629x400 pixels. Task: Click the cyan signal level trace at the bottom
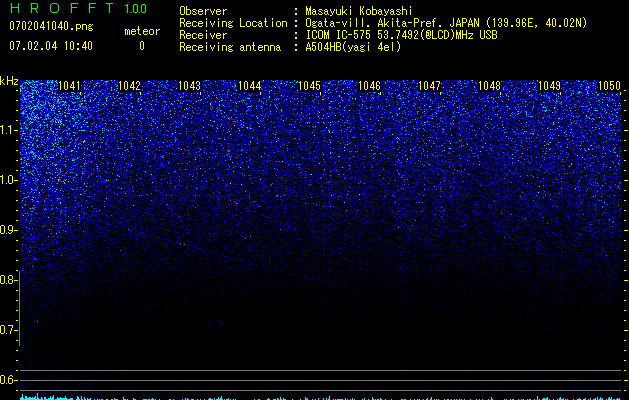click(321, 397)
